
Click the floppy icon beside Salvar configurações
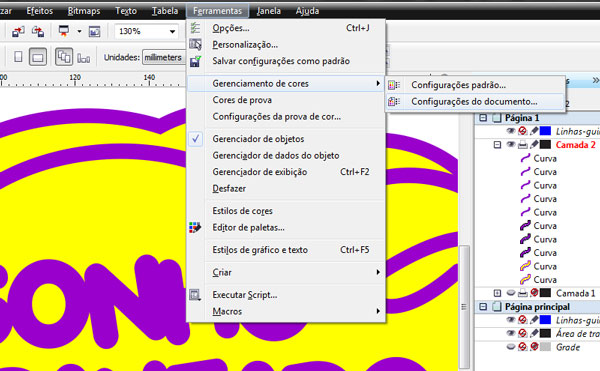point(195,61)
